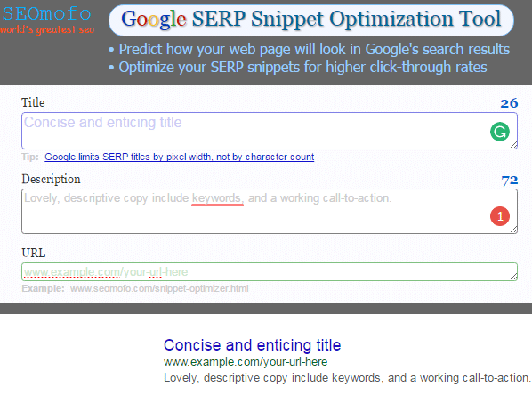Click the SEOmofo logo
Screen dimensions: 532x395
pyautogui.click(x=47, y=14)
